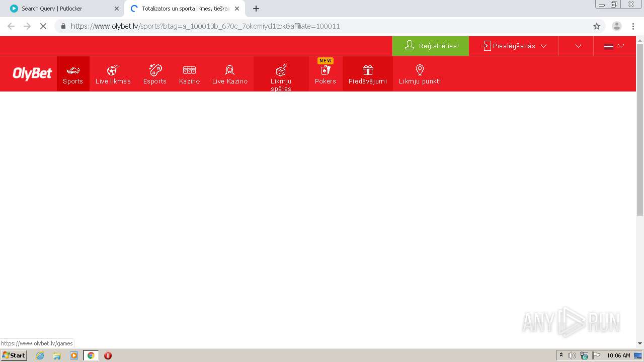Open the Windows Start menu

(14, 355)
